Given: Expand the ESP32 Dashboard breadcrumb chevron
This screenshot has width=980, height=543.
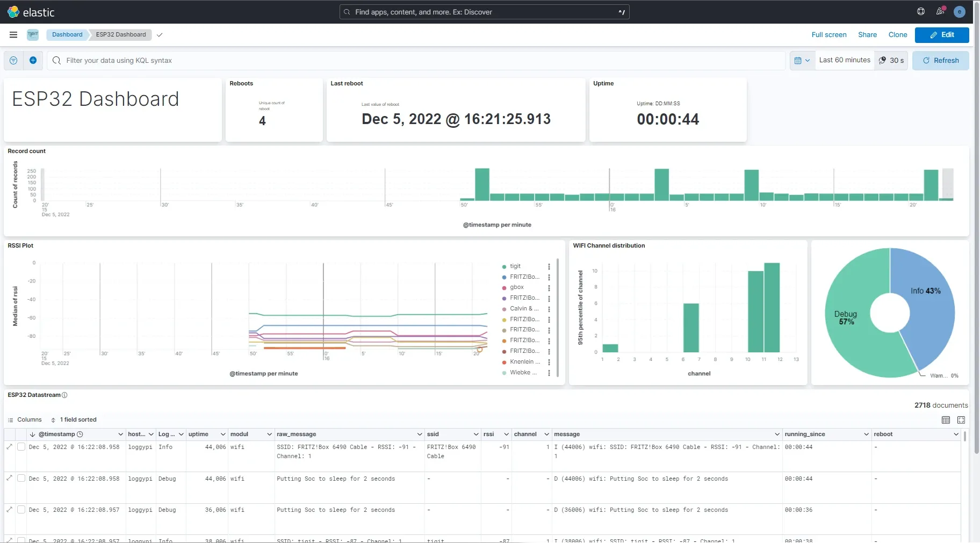Looking at the screenshot, I should 160,35.
